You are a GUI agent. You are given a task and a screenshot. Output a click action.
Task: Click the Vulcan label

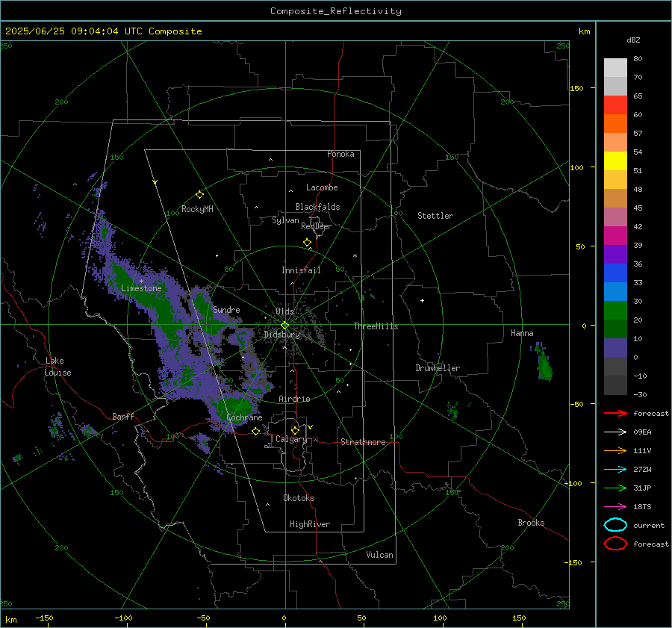click(379, 555)
